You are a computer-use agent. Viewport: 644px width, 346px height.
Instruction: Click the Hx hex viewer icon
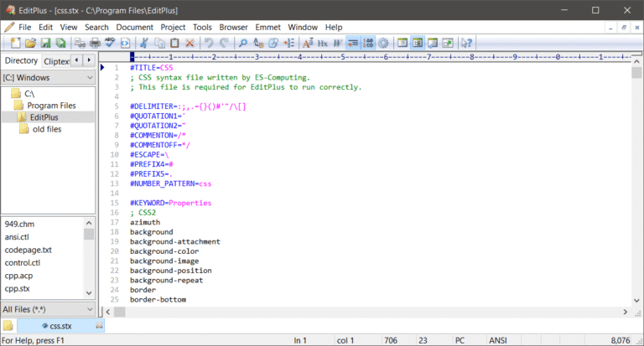click(323, 43)
